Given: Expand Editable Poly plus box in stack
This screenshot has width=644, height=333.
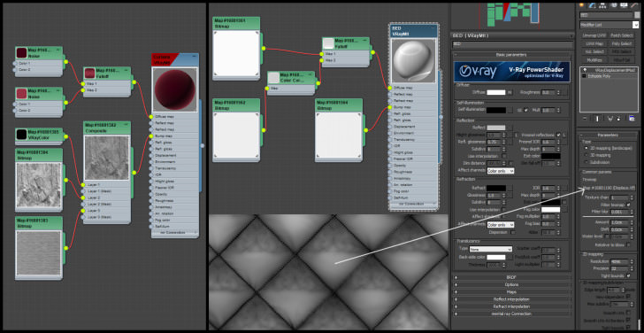Looking at the screenshot, I should click(x=584, y=76).
